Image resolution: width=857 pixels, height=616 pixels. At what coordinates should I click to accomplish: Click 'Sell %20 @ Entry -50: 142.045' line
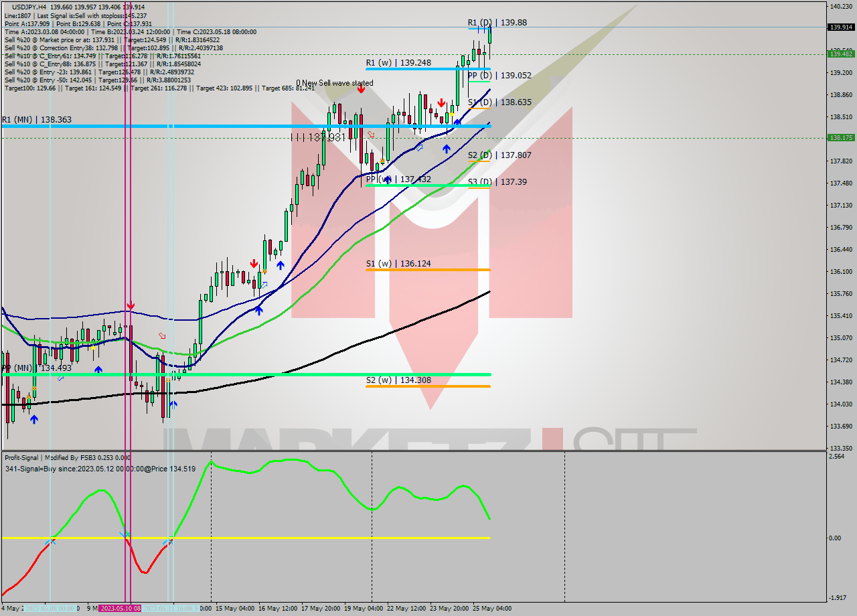click(98, 80)
